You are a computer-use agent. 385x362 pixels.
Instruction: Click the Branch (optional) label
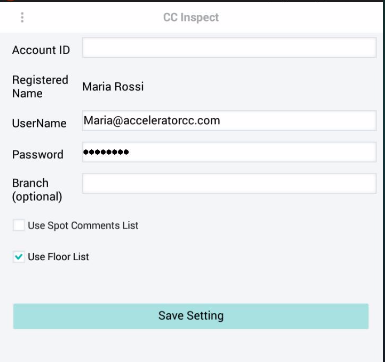tap(37, 190)
